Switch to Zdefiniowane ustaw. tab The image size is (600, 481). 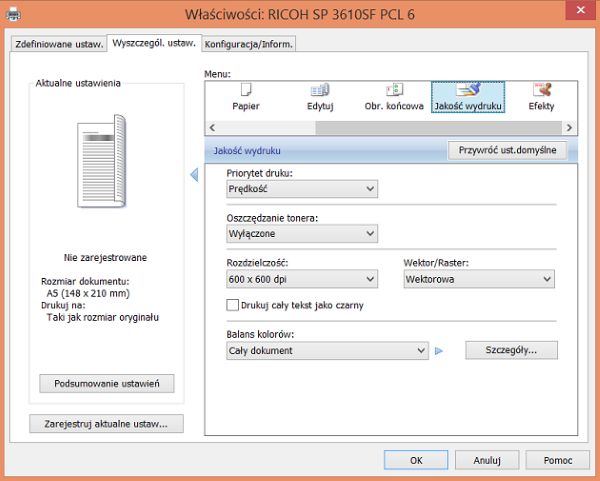[x=59, y=44]
